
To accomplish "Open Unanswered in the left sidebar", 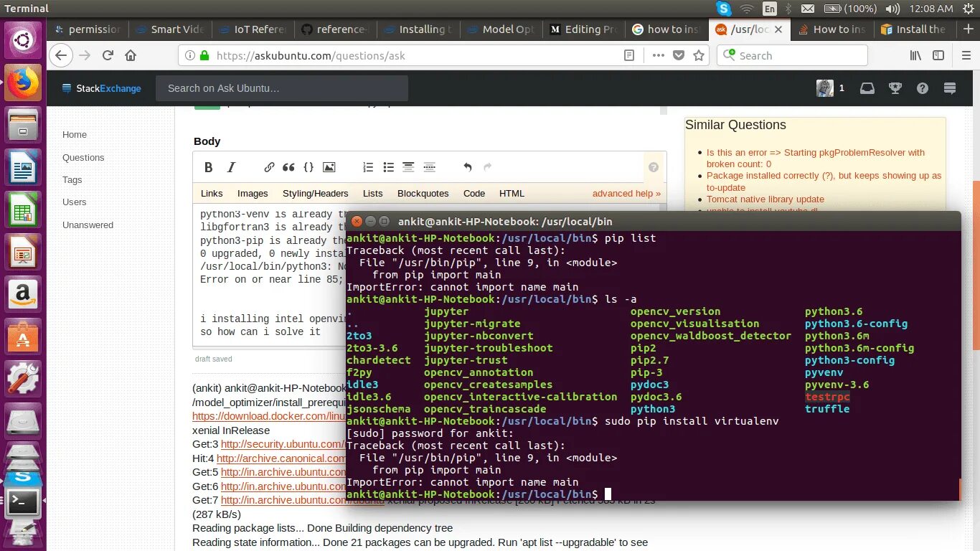I will tap(88, 225).
